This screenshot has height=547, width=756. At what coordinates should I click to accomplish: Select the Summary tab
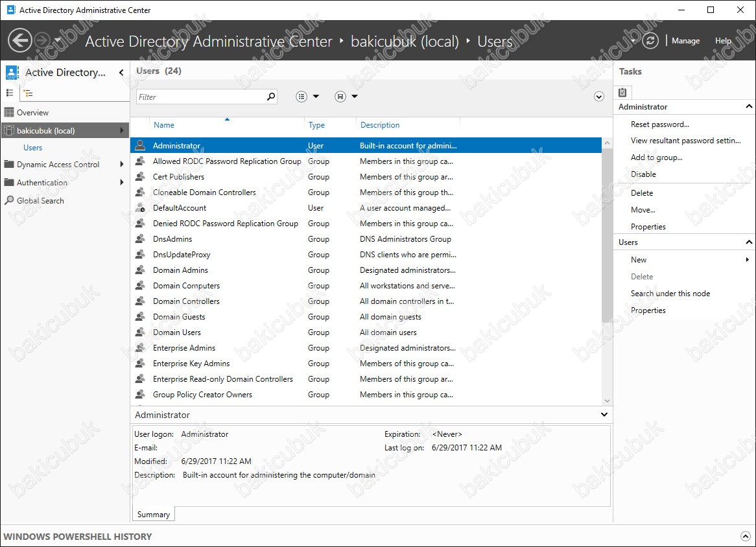153,514
